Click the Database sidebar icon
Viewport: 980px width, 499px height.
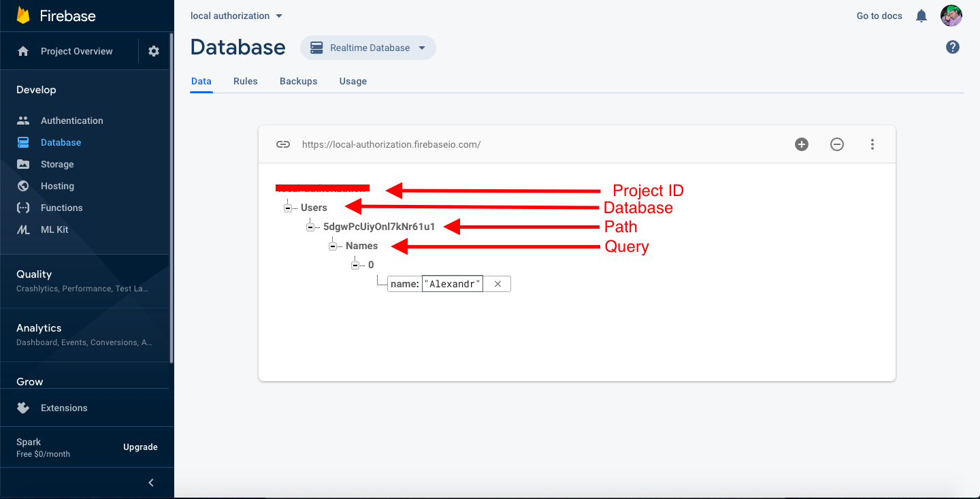pos(23,142)
